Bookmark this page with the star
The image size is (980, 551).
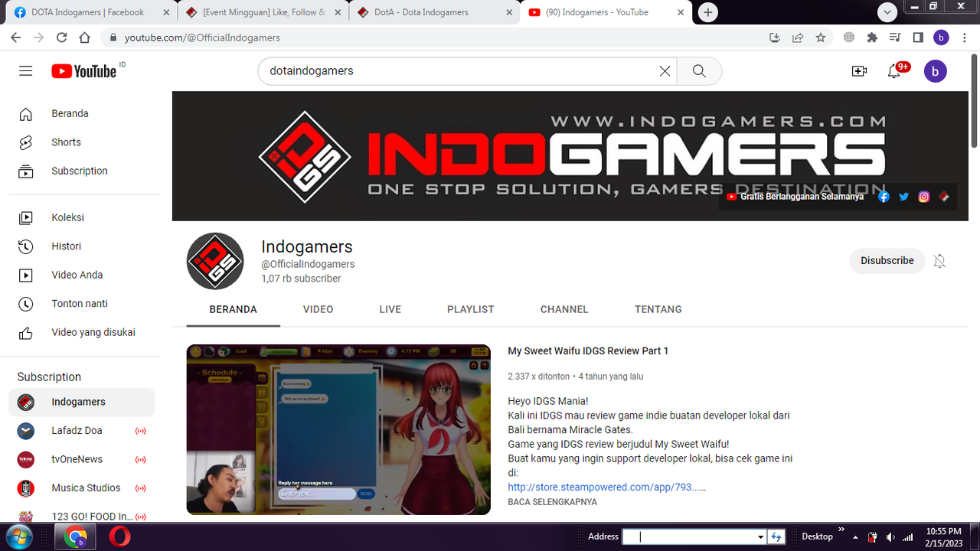(x=821, y=37)
